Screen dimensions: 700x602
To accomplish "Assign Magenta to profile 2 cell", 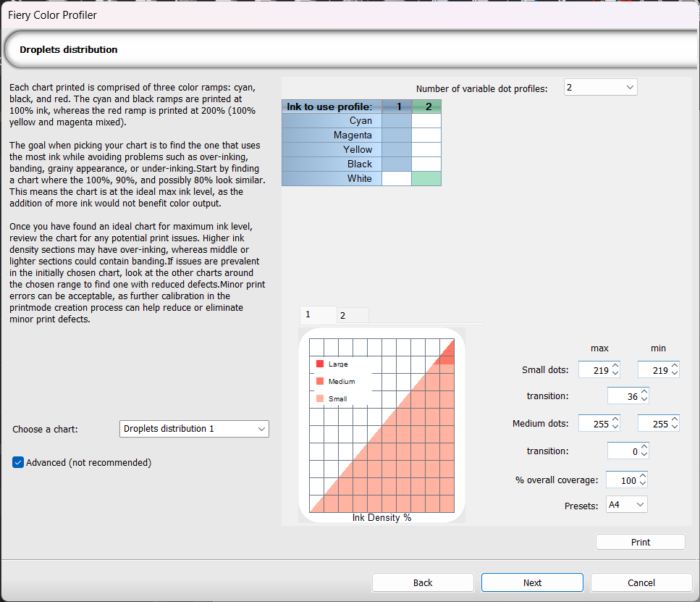I will pyautogui.click(x=426, y=135).
